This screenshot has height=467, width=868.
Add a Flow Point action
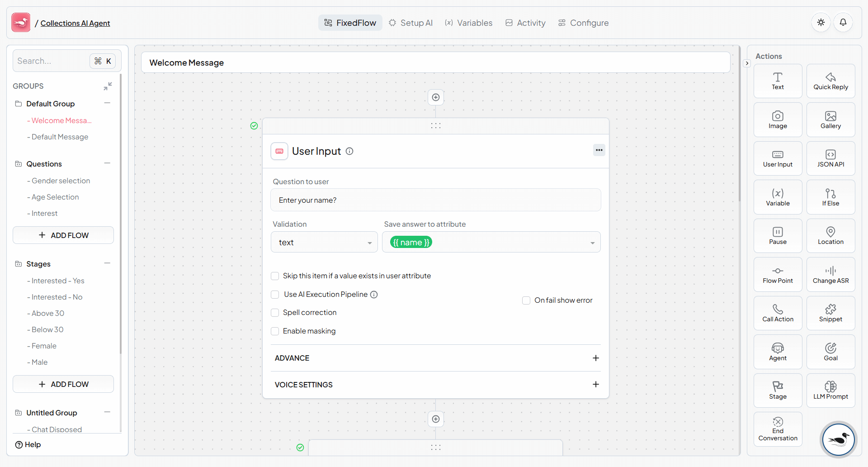click(x=777, y=274)
